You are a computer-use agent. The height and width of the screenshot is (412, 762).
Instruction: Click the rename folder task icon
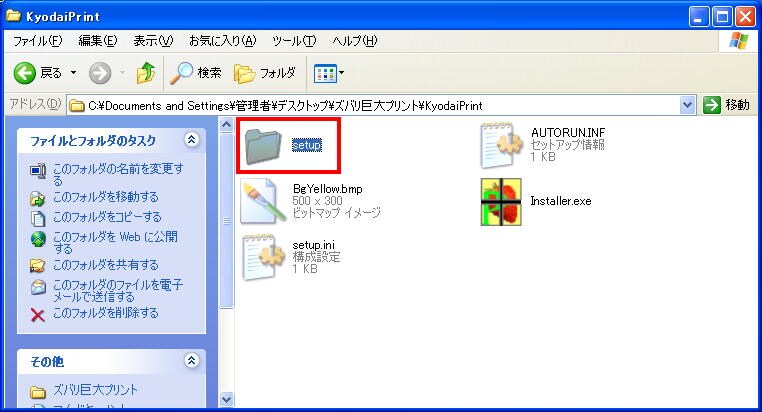point(38,171)
